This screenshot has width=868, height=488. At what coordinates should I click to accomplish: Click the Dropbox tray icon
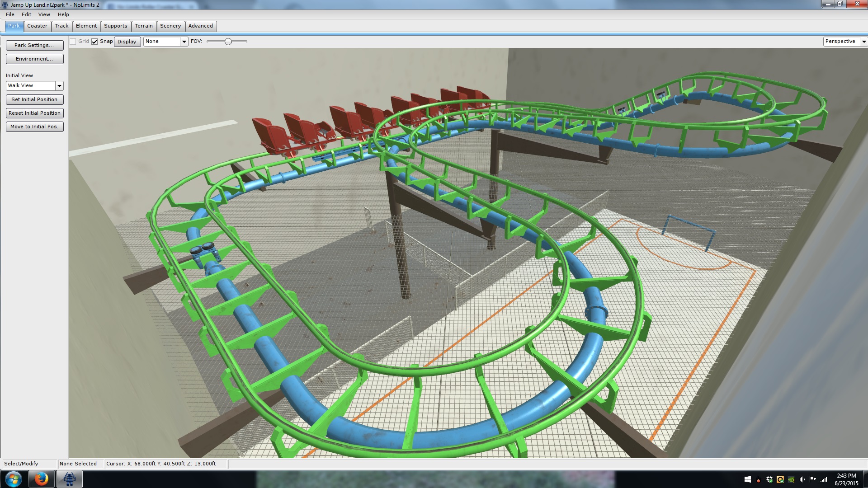(769, 479)
